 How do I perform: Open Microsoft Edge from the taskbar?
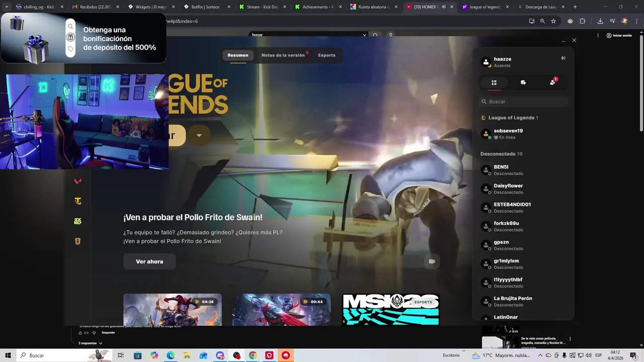[171, 355]
